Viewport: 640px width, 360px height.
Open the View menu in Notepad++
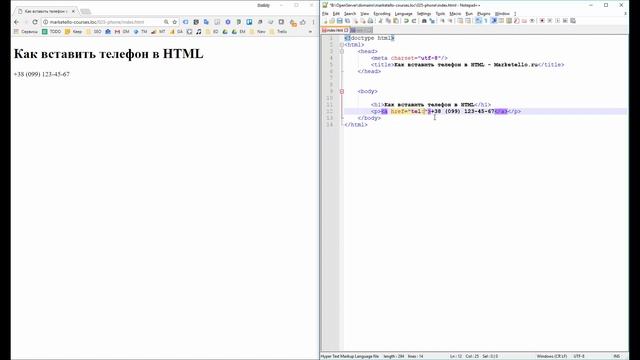coord(364,14)
